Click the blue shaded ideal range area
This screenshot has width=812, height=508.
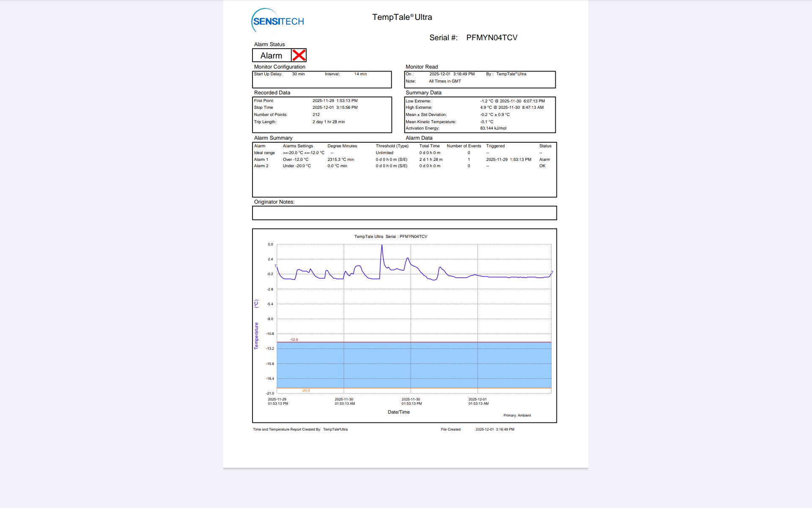[414, 365]
